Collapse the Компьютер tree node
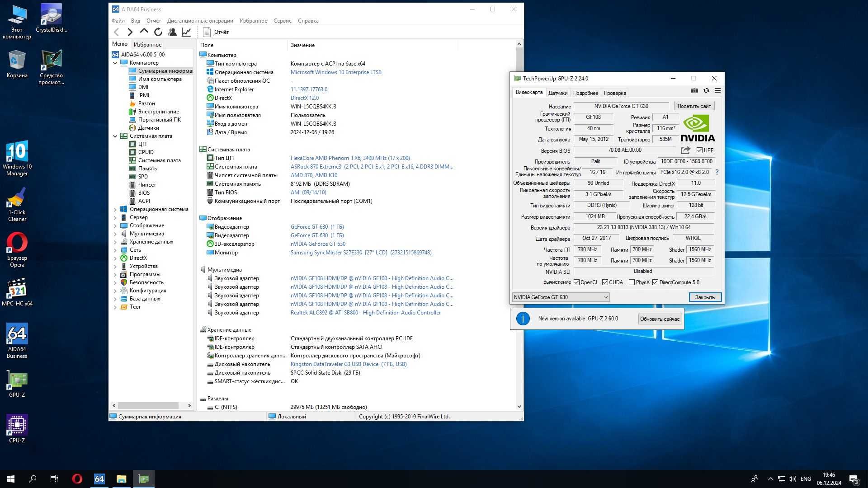The image size is (868, 488). pyautogui.click(x=115, y=63)
